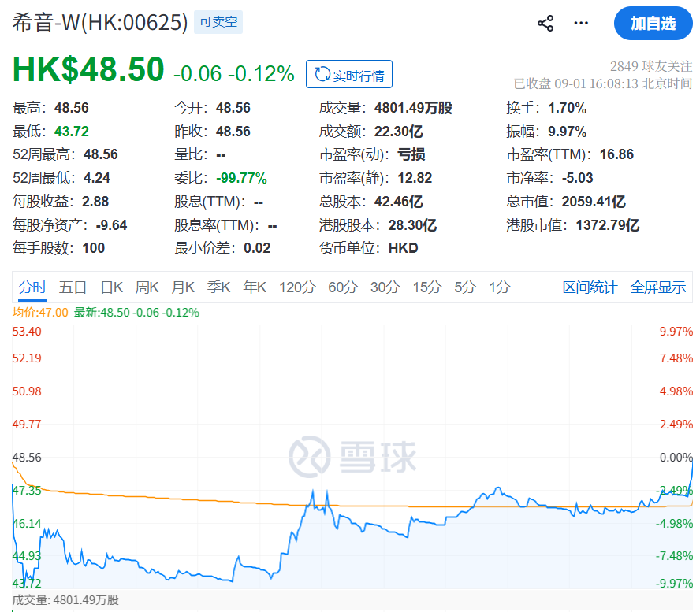
Task: Click the share icon
Action: tap(545, 23)
